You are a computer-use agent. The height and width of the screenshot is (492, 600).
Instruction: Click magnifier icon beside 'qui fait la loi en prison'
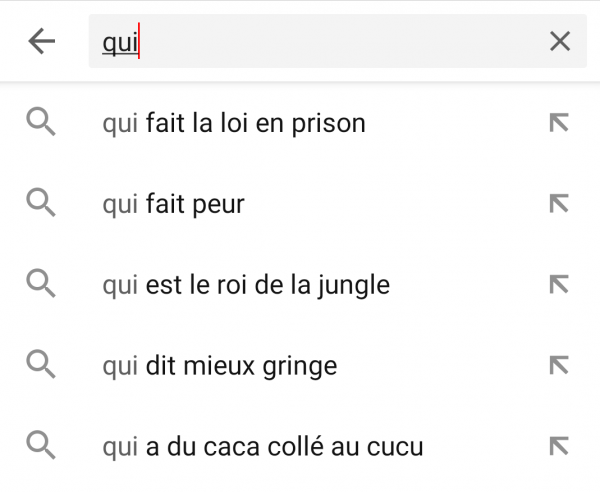point(41,122)
